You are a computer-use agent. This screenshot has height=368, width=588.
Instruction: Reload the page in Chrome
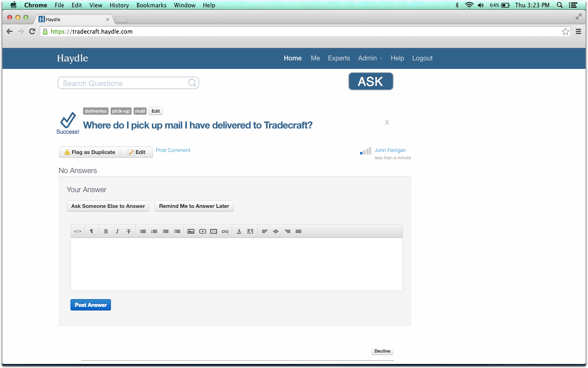coord(32,31)
